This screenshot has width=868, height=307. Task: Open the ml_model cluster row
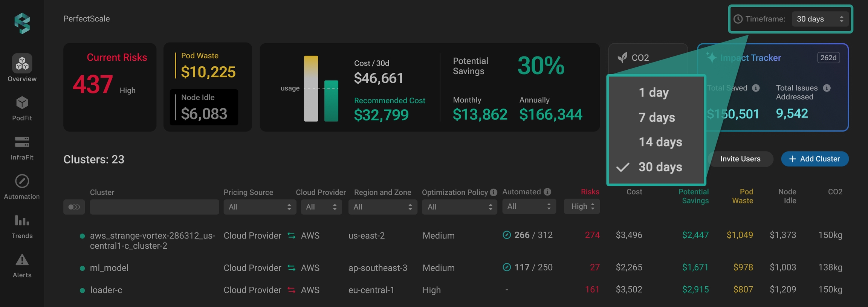pyautogui.click(x=109, y=268)
